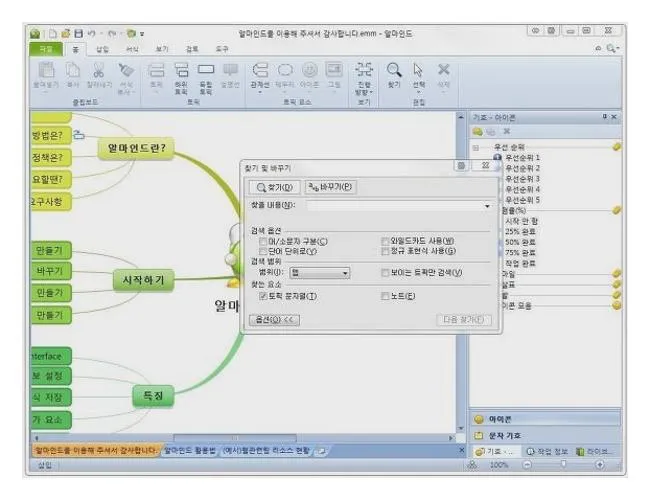650x500 pixels.
Task: Click the Save floppy disk icon
Action: (x=78, y=34)
